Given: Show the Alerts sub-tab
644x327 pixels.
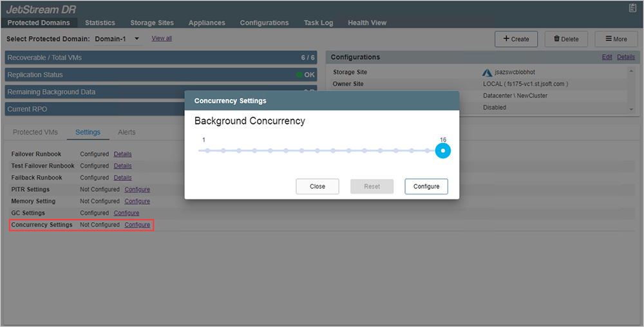Looking at the screenshot, I should point(126,132).
